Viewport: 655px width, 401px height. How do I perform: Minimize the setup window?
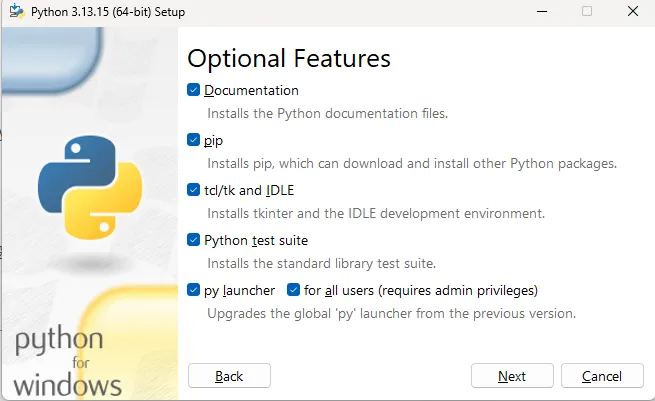coord(542,11)
